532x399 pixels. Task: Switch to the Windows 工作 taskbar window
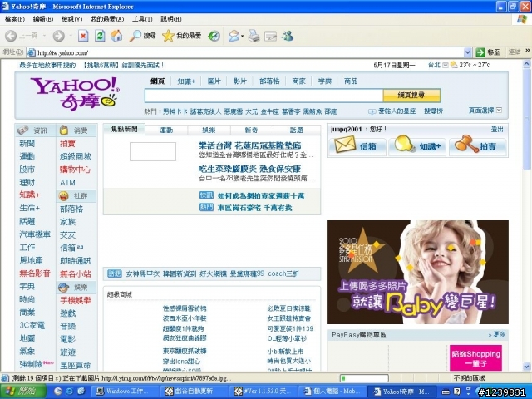(126, 392)
